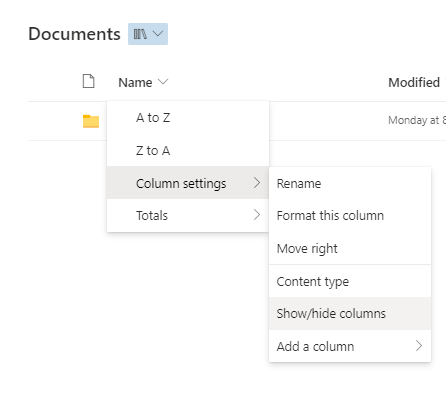This screenshot has width=446, height=416.
Task: Open the library view switcher dropdown
Action: [148, 34]
